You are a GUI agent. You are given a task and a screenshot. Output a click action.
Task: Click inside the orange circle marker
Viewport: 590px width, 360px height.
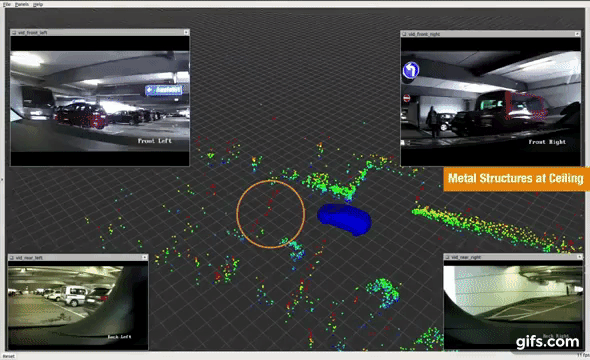click(x=271, y=214)
